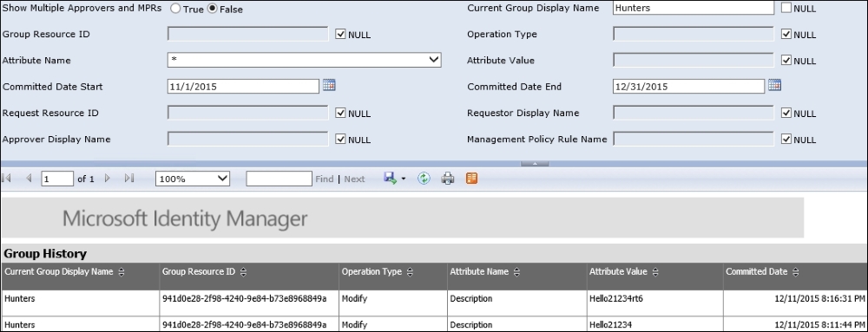This screenshot has width=868, height=332.
Task: Toggle NULL for Current Group Display Name
Action: [786, 9]
